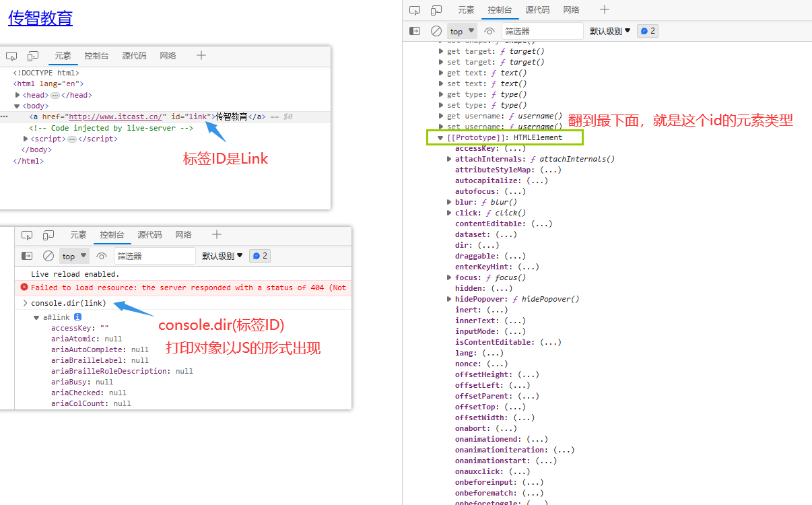This screenshot has height=505, width=812.
Task: Select the Live reload enabled. log message
Action: pyautogui.click(x=75, y=274)
